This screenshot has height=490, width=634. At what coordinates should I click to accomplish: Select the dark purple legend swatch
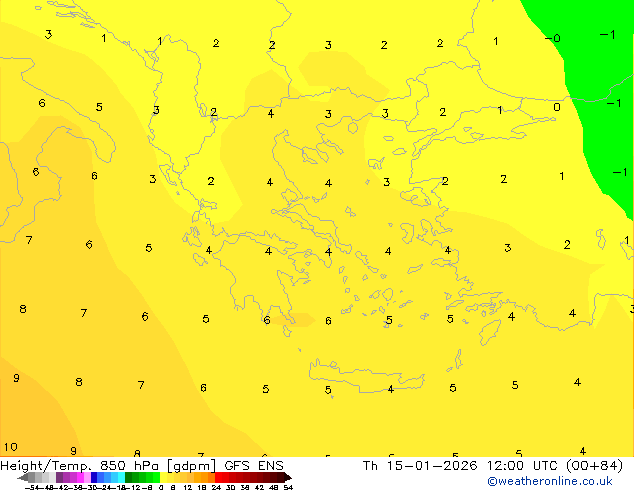click(x=59, y=477)
